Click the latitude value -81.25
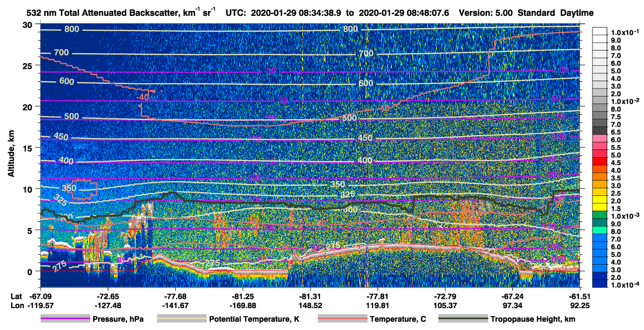This screenshot has height=330, width=644. 243,296
